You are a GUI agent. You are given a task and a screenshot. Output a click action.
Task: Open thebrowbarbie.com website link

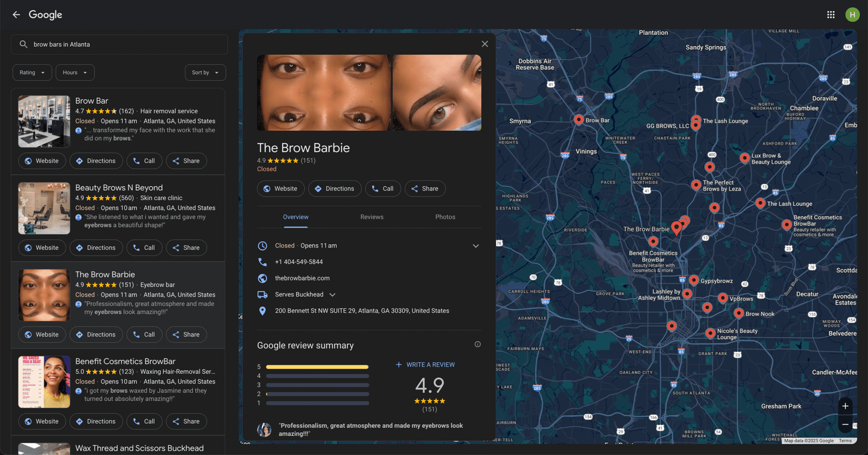[302, 278]
